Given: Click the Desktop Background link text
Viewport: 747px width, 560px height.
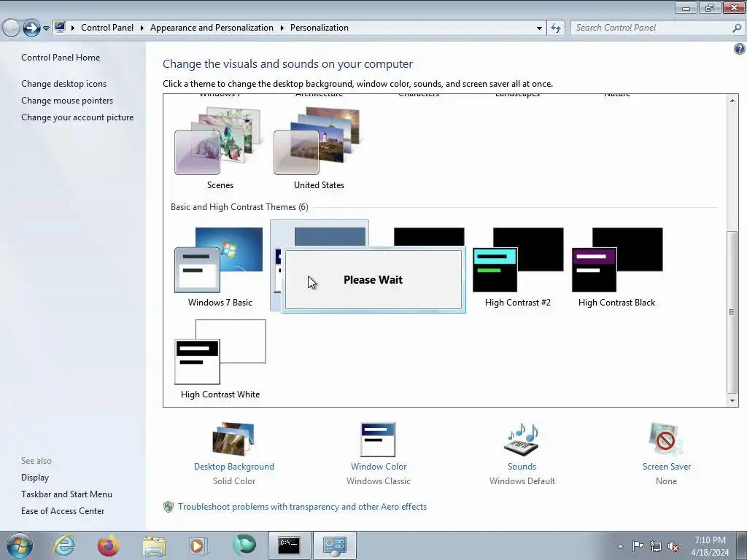Looking at the screenshot, I should pyautogui.click(x=234, y=467).
